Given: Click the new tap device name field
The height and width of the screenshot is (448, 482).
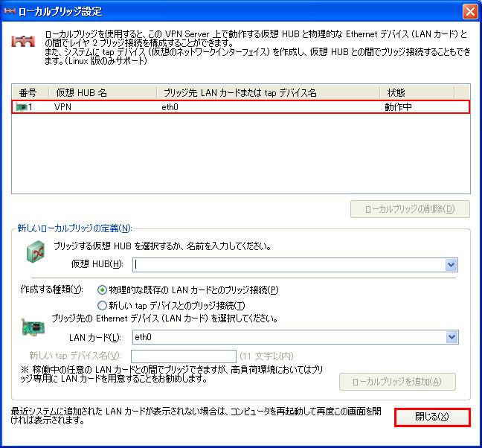Looking at the screenshot, I should coord(184,356).
